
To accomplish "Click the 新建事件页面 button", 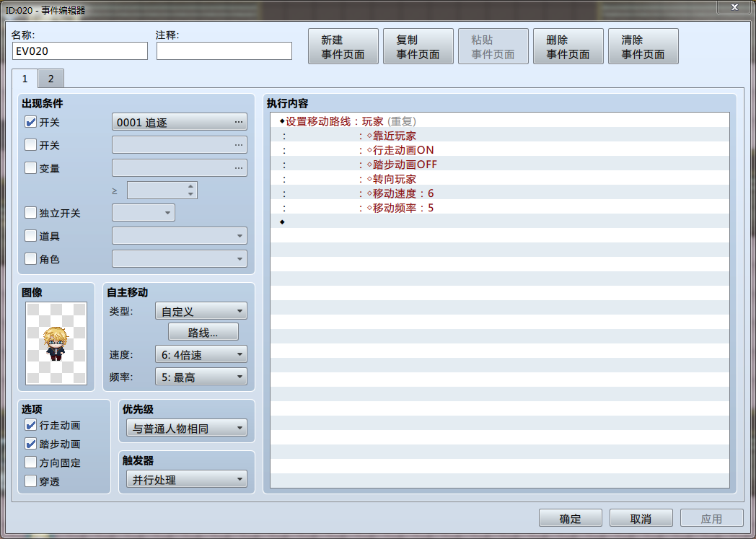I will pos(343,46).
